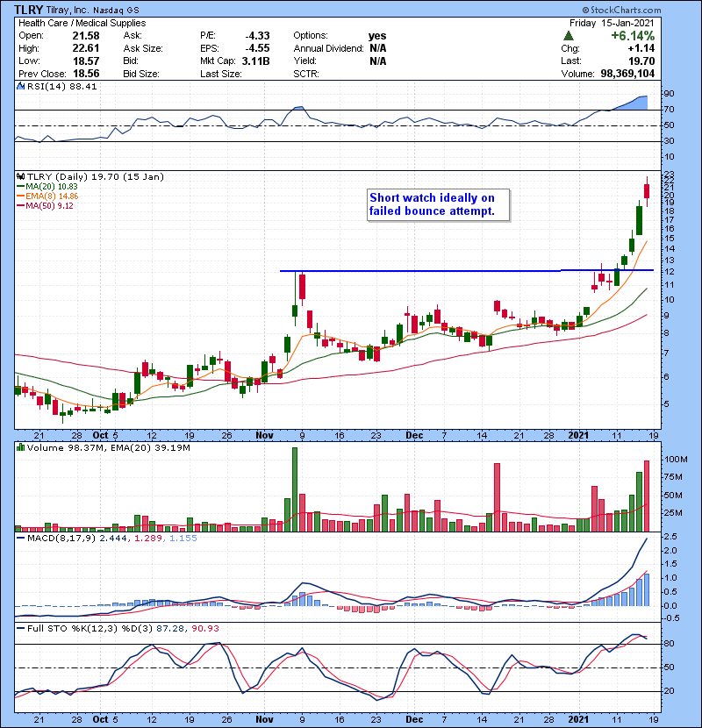
Task: Click the P/E value -4.33
Action: [257, 36]
